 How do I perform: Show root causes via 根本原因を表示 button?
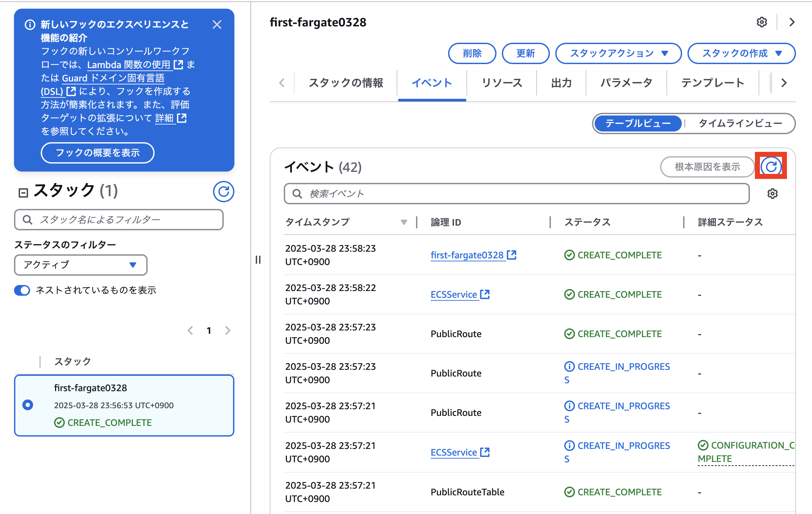click(x=707, y=167)
